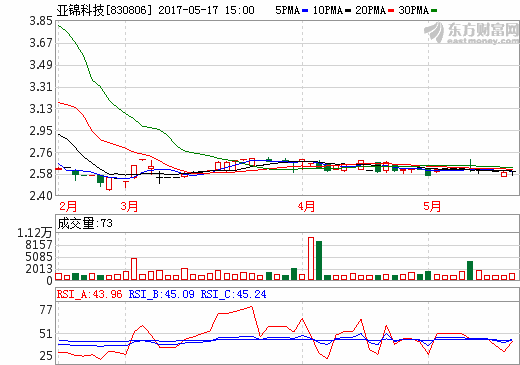Click the tall red volume bar in March
Viewport: 520px width, 365px height.
134,269
